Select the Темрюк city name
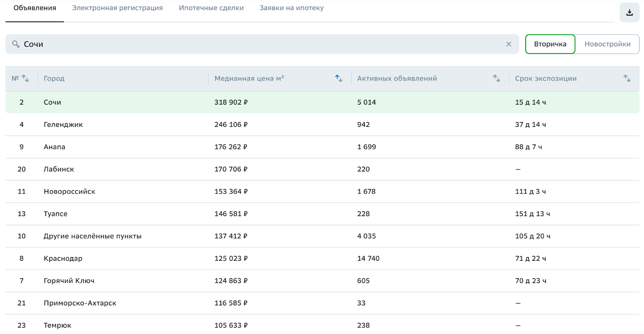This screenshot has width=644, height=334. (58, 326)
